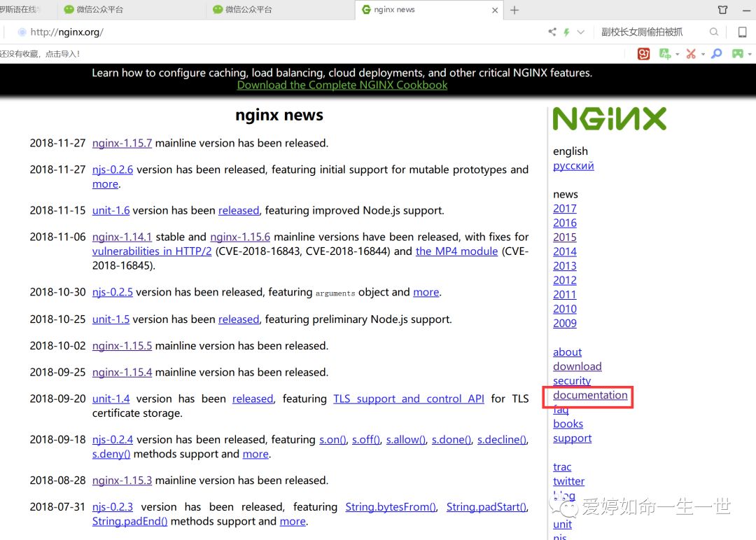Viewport: 756px width, 540px height.
Task: Open the skin (t-shirt) icon in title bar
Action: pos(722,10)
